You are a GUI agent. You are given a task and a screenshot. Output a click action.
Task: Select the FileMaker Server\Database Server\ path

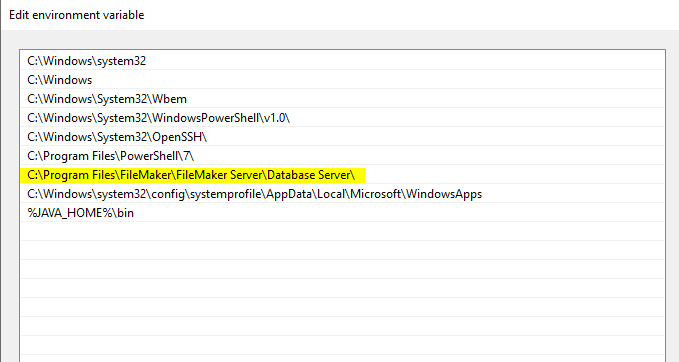[x=342, y=175]
